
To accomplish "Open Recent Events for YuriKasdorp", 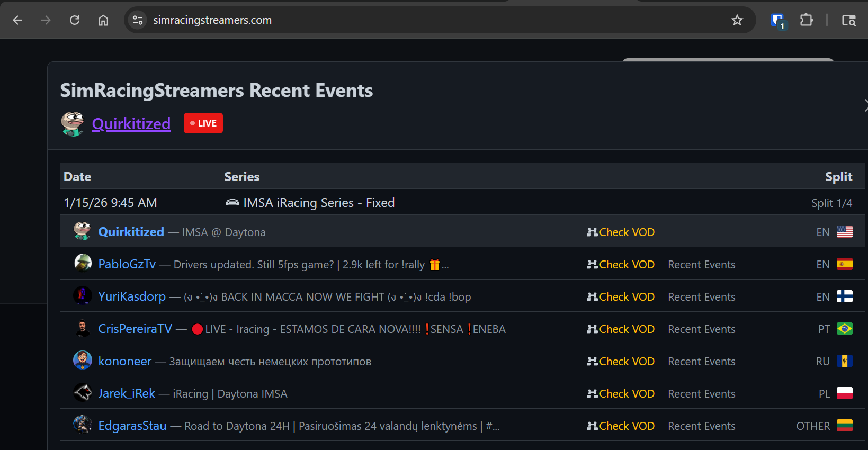I will (701, 297).
